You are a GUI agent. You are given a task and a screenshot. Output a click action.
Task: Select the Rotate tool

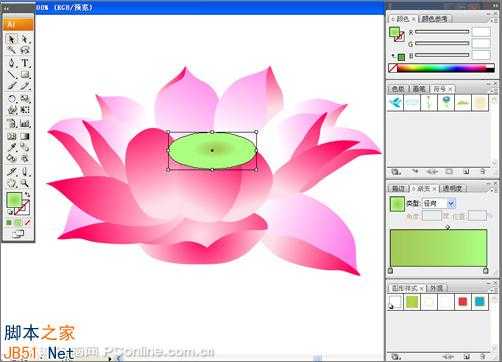click(11, 99)
